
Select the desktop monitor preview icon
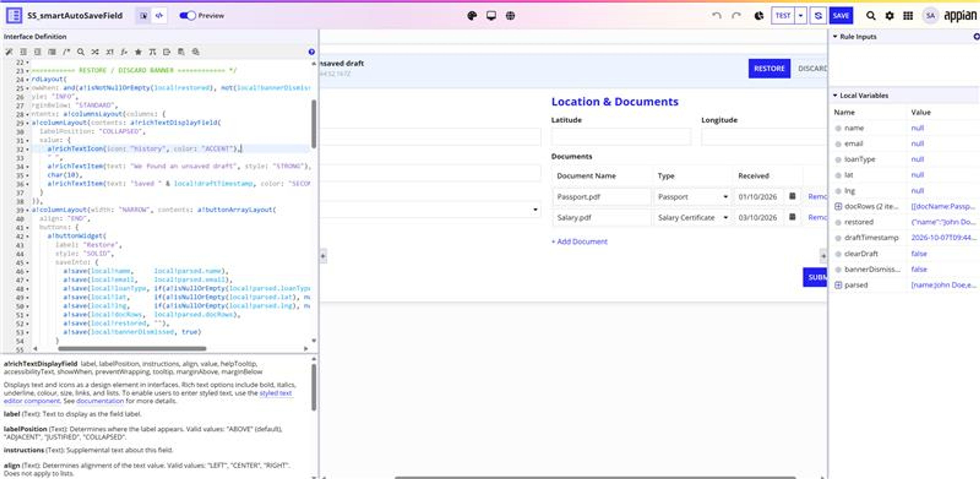pyautogui.click(x=491, y=16)
